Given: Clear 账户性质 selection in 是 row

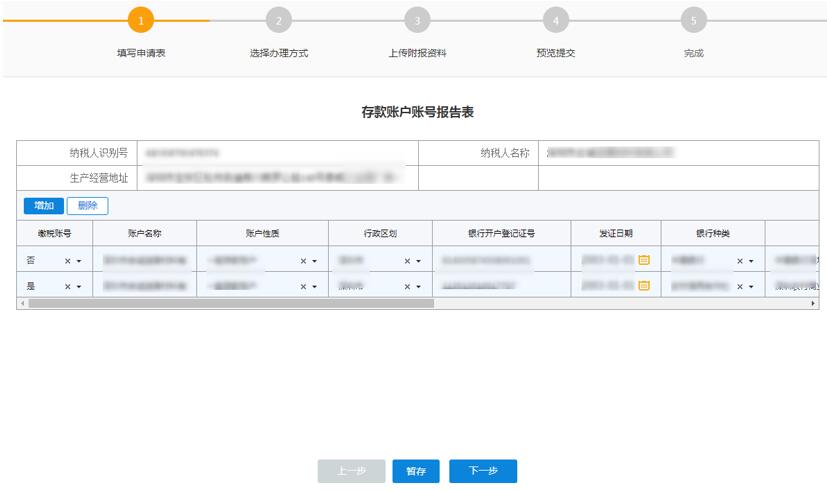Looking at the screenshot, I should (303, 286).
